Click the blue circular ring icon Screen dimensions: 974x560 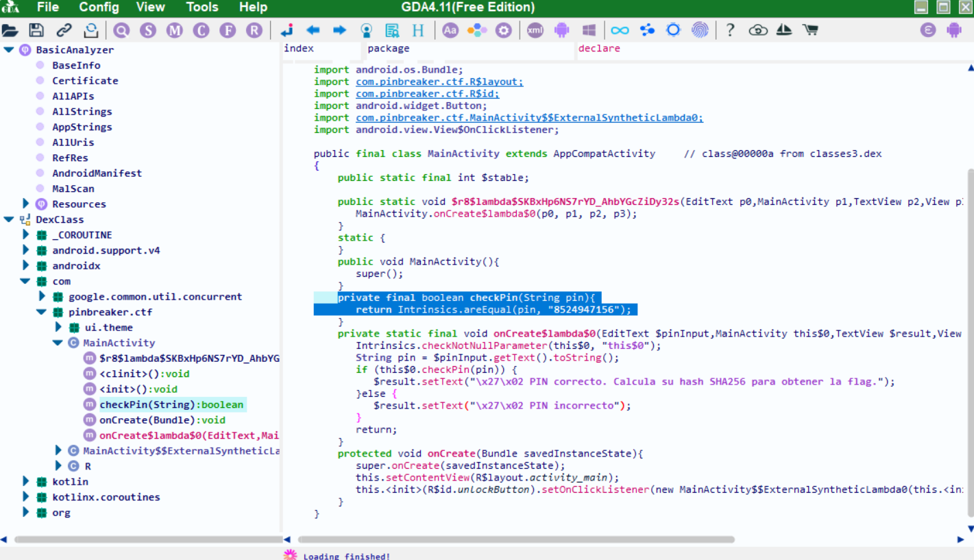point(673,30)
